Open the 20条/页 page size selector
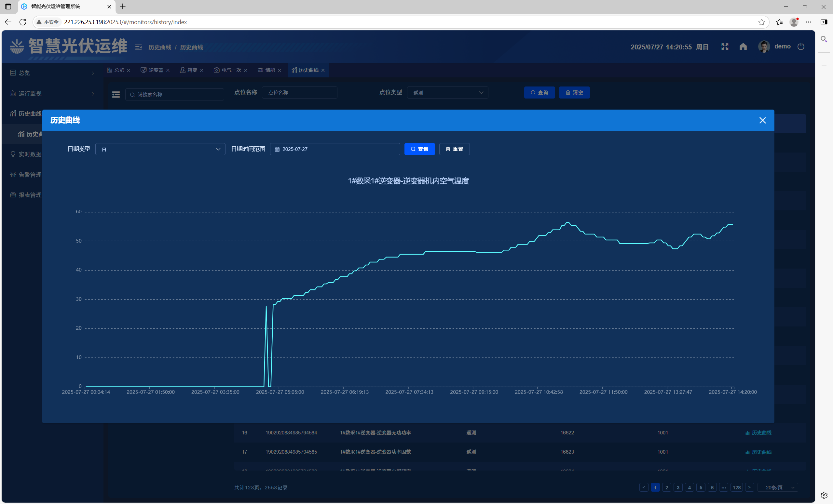The height and width of the screenshot is (504, 833). tap(777, 487)
